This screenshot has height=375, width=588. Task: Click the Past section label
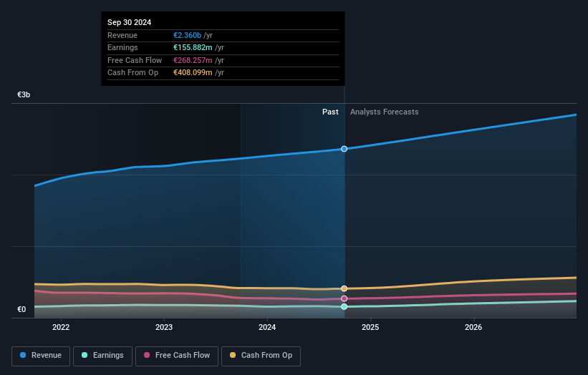pos(330,112)
